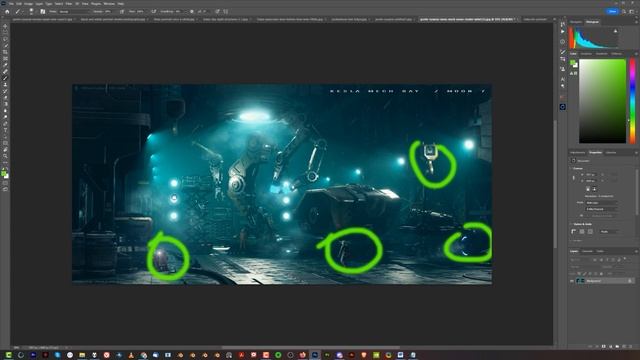Toggle pressure for opacity button

pos(122,11)
